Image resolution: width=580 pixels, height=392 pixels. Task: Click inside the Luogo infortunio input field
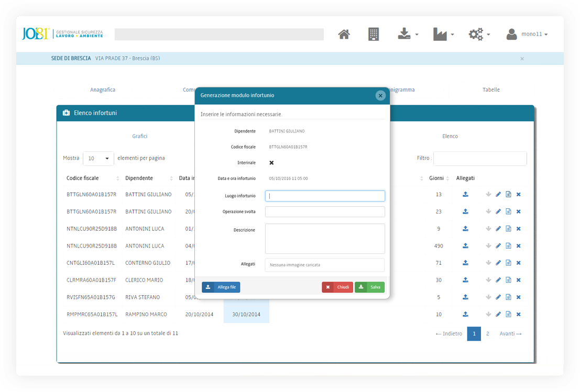pos(324,195)
